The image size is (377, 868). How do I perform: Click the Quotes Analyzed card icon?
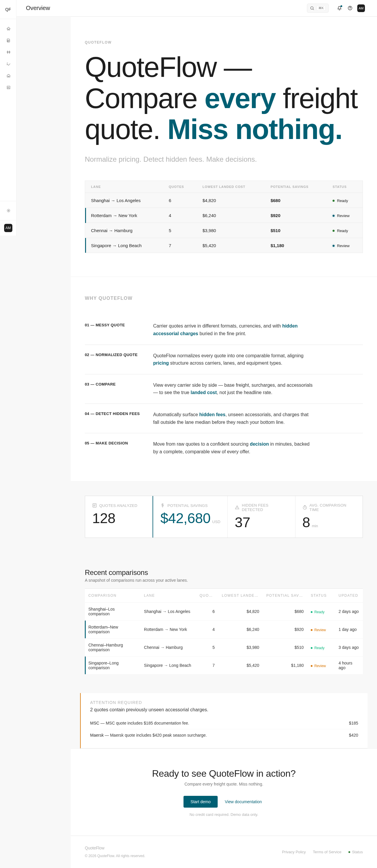94,505
